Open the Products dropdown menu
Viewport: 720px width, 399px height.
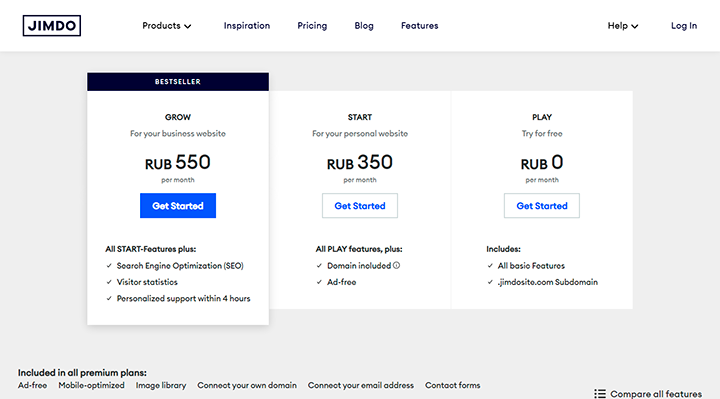point(167,26)
